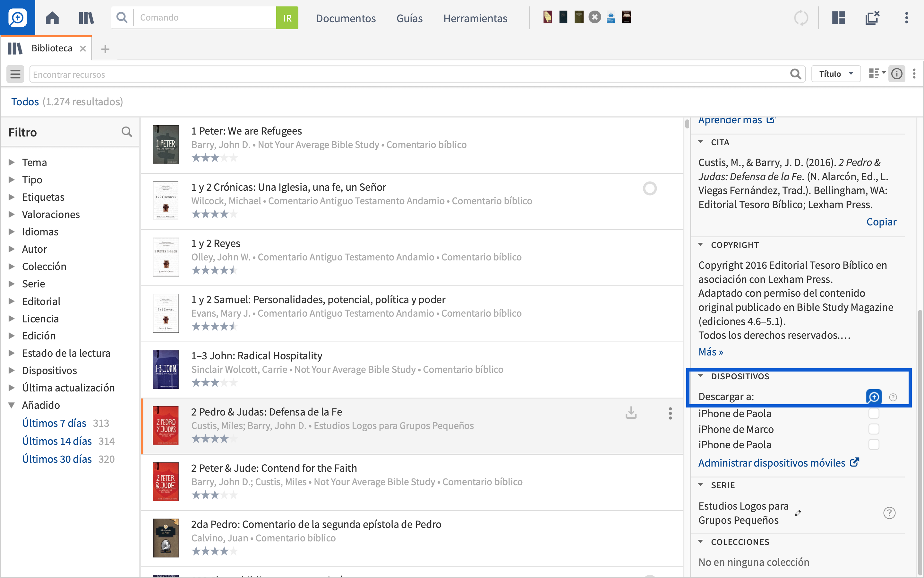Download 2 Pedro & Judas resource icon
Screen dimensions: 924x578
pos(631,413)
